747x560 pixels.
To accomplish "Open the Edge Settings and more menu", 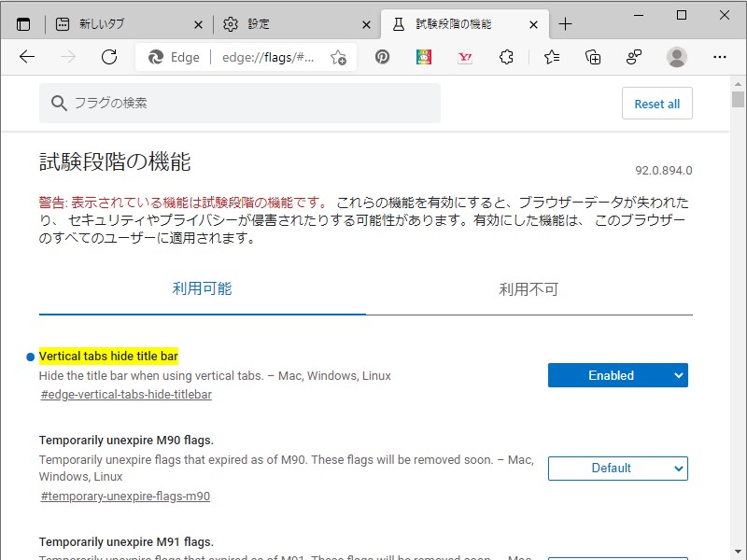I will pos(719,57).
